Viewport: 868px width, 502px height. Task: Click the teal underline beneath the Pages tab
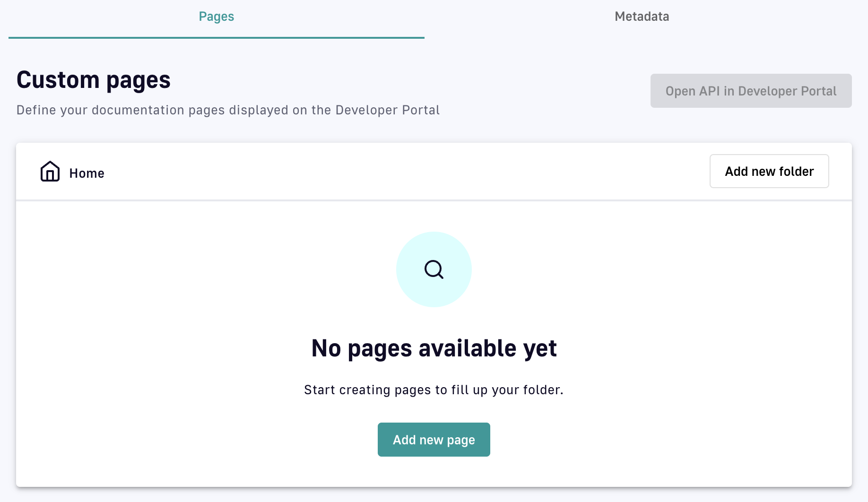(217, 37)
